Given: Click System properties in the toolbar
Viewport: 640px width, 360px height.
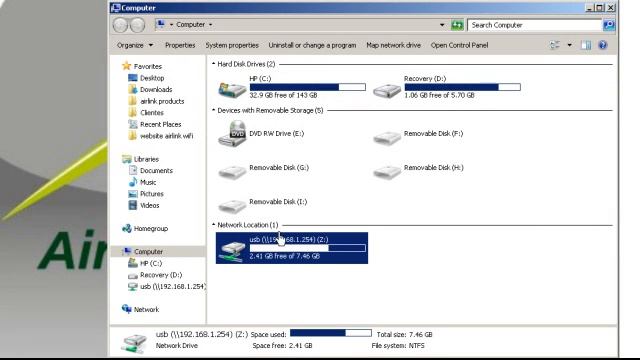Looking at the screenshot, I should [232, 45].
